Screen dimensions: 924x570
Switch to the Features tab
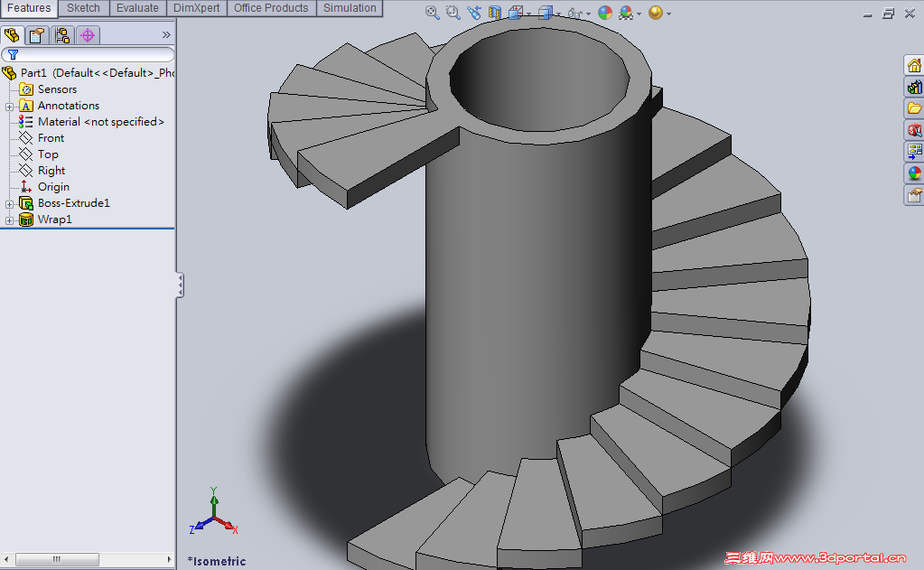pyautogui.click(x=29, y=8)
